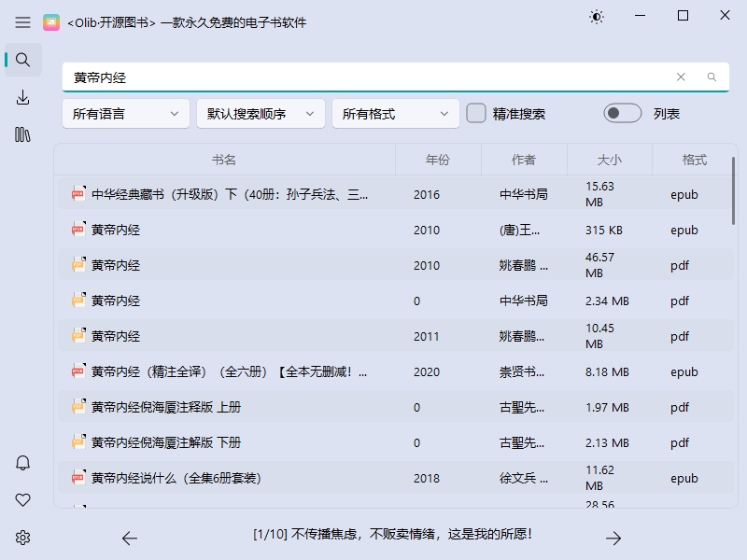Toggle 精准搜索 checkbox on

[x=475, y=112]
